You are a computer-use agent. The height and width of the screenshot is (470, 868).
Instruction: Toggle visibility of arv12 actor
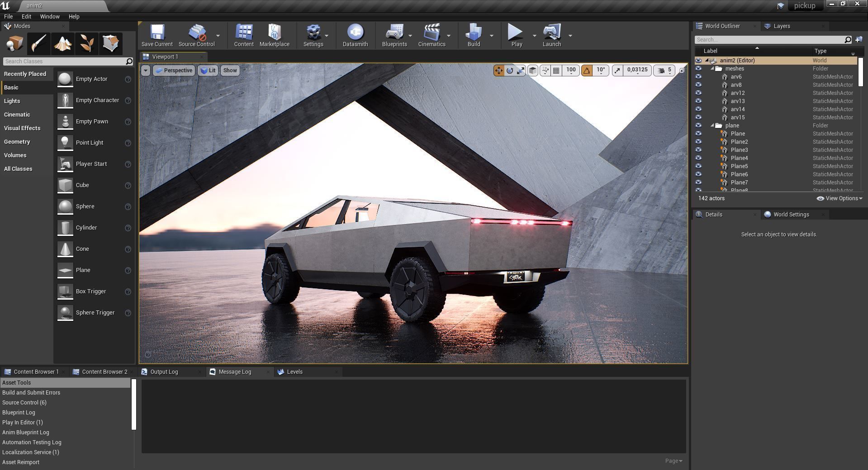tap(698, 93)
